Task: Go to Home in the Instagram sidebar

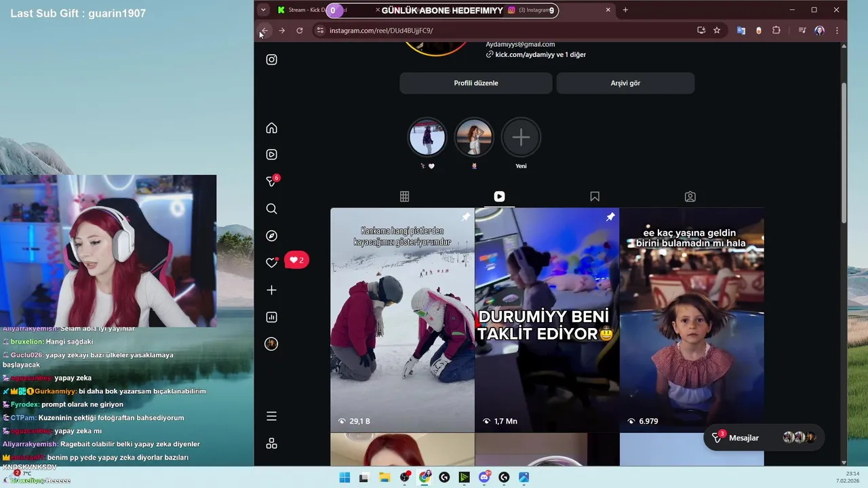Action: [x=271, y=128]
